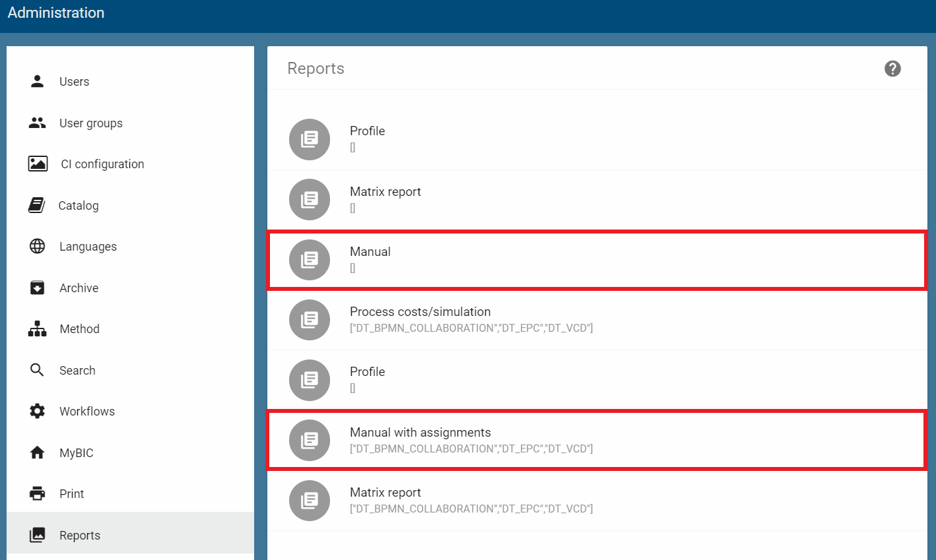Open the help question mark icon

coord(892,68)
